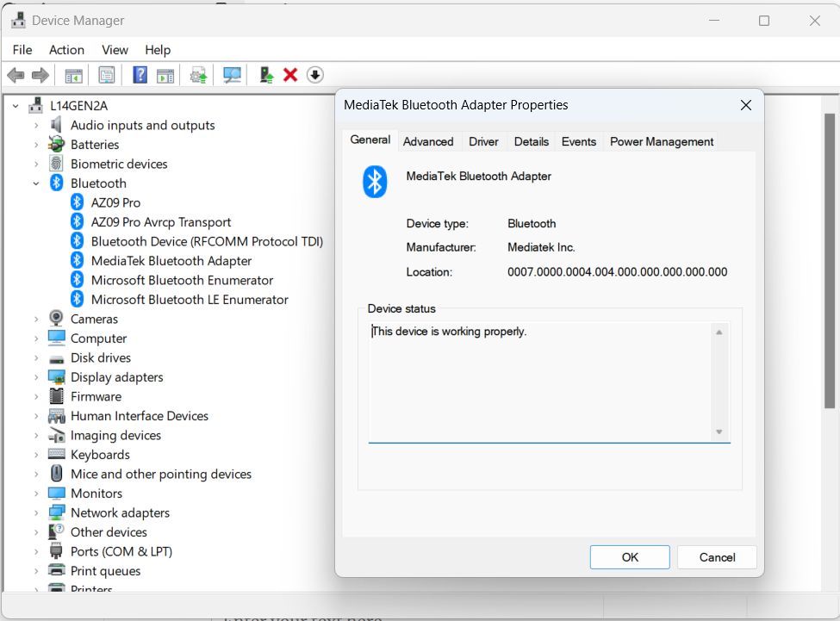Click the Cameras category icon
840x621 pixels.
56,319
